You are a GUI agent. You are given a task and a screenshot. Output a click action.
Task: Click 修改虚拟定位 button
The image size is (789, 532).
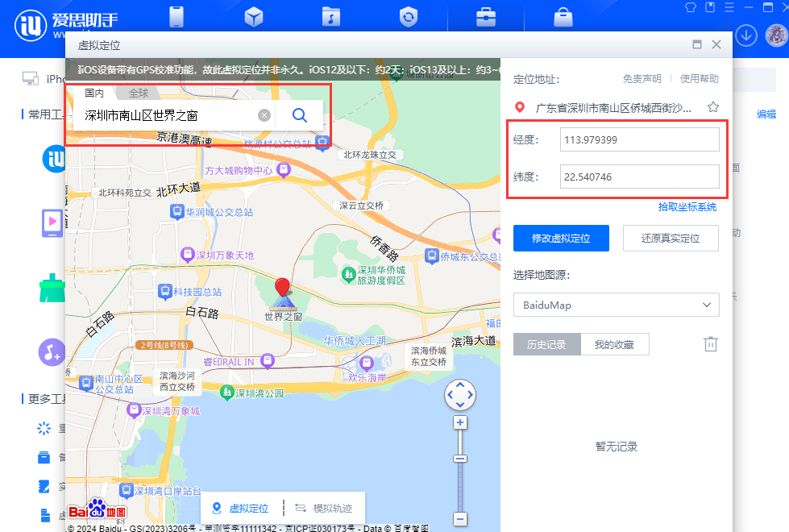pyautogui.click(x=561, y=239)
